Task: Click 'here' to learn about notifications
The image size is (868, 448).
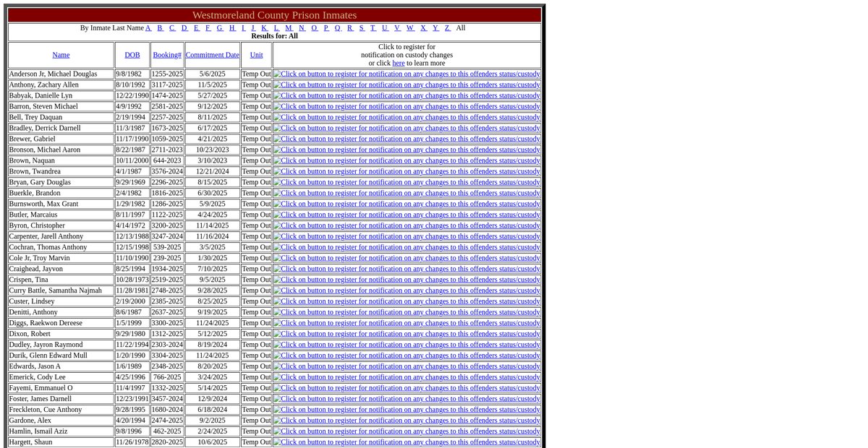Action: [399, 64]
